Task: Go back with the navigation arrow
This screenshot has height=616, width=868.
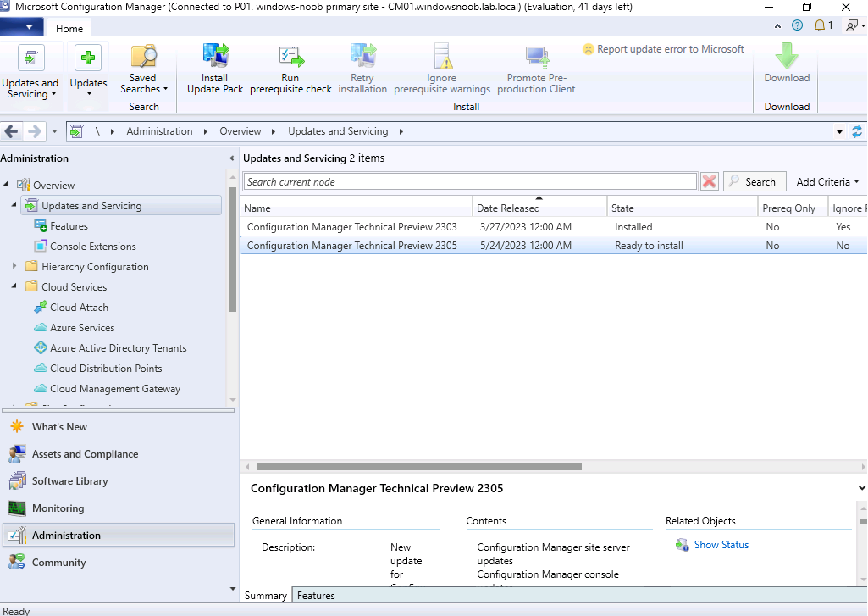Action: (x=11, y=132)
